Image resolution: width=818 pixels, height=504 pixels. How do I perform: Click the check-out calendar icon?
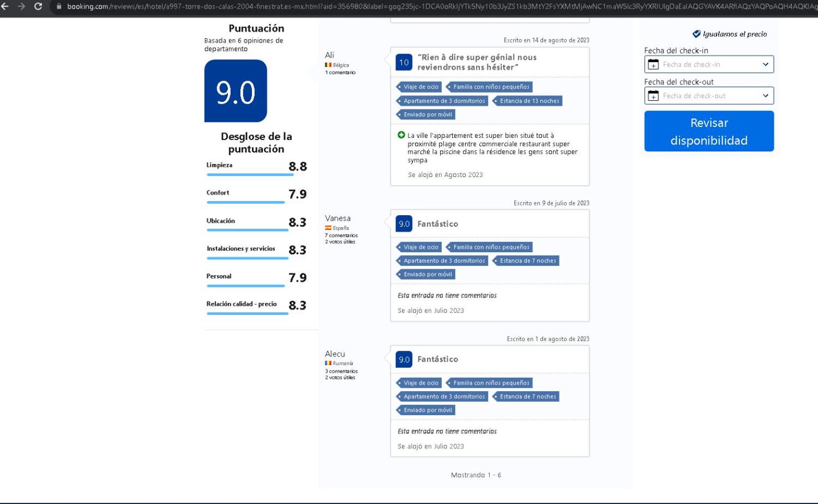[653, 96]
